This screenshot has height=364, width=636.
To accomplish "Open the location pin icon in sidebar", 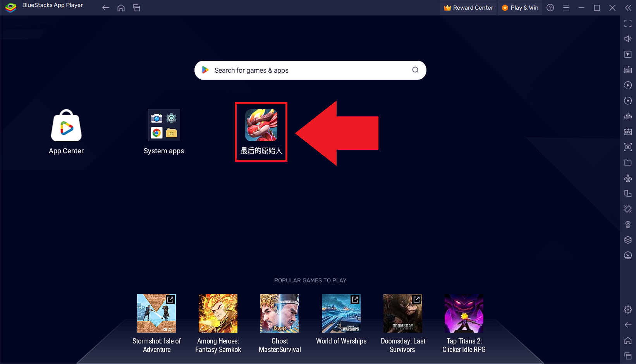I will (x=628, y=225).
